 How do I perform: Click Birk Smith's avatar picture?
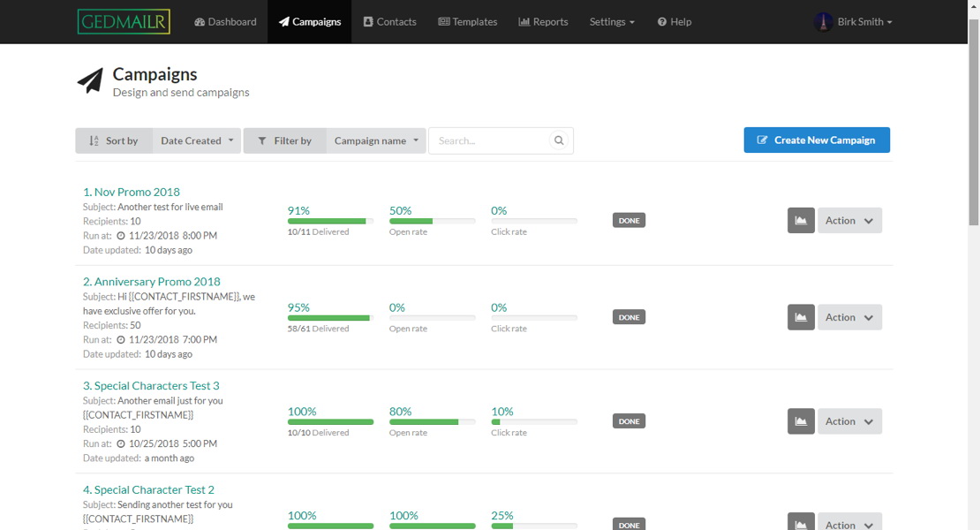click(823, 22)
